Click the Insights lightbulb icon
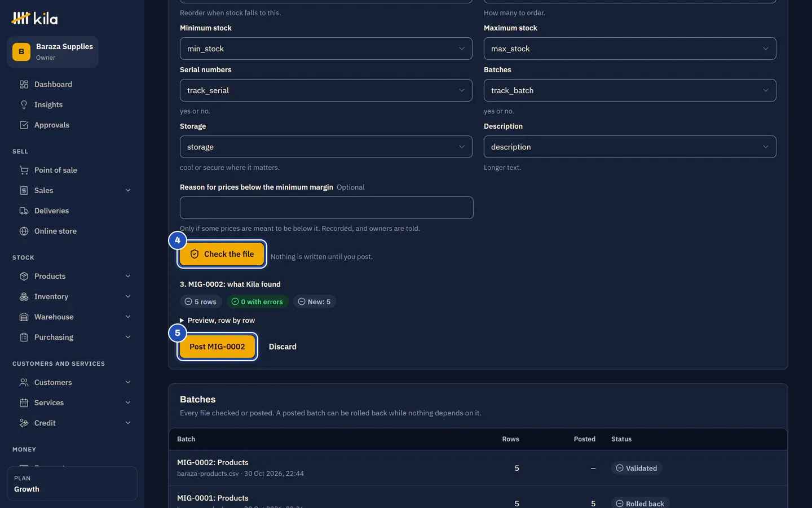The image size is (812, 508). pos(24,104)
